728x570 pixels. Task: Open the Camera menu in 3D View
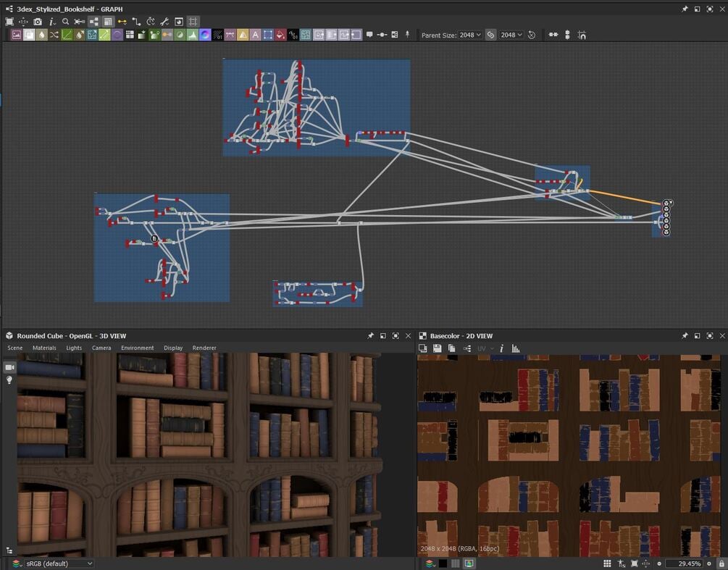[101, 348]
